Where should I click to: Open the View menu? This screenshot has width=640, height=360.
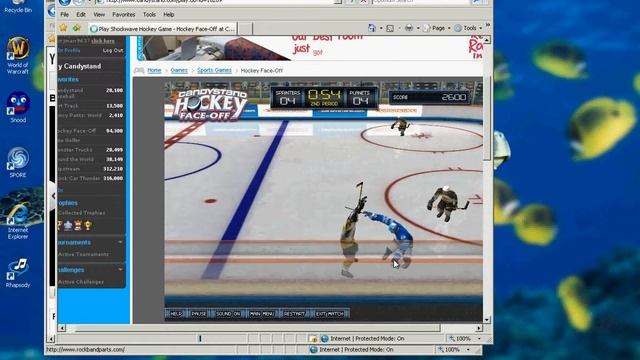99,14
